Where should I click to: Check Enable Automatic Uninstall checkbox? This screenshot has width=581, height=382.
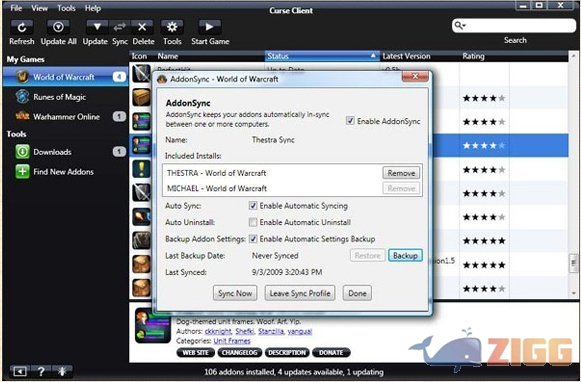pos(253,222)
